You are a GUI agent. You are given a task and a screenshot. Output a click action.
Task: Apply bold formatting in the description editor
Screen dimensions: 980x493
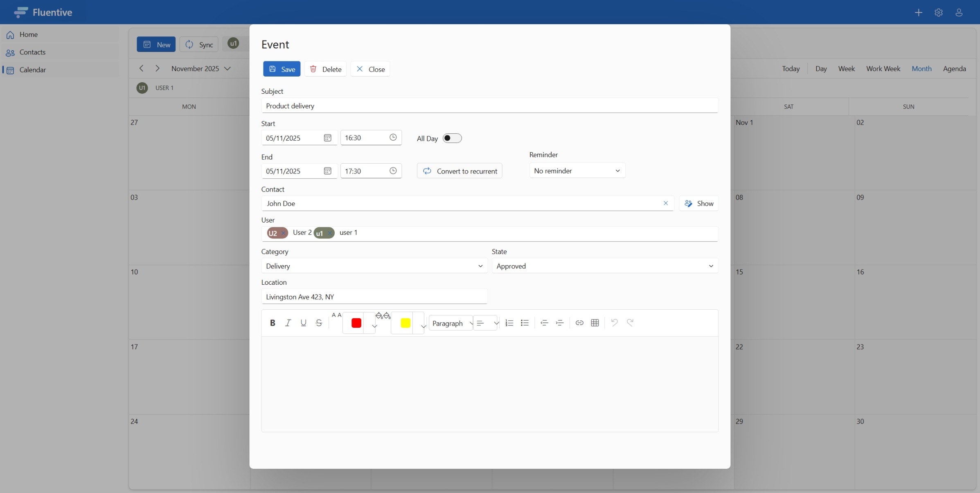(x=272, y=323)
